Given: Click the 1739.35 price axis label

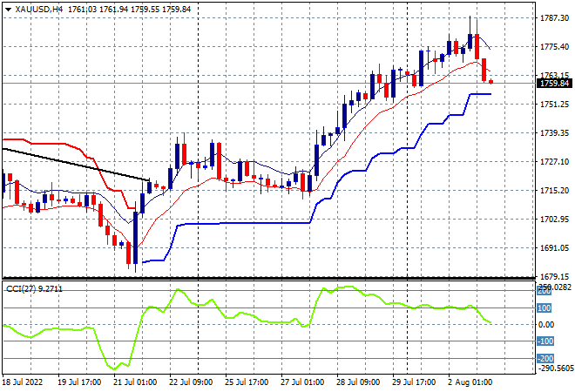Looking at the screenshot, I should (554, 133).
